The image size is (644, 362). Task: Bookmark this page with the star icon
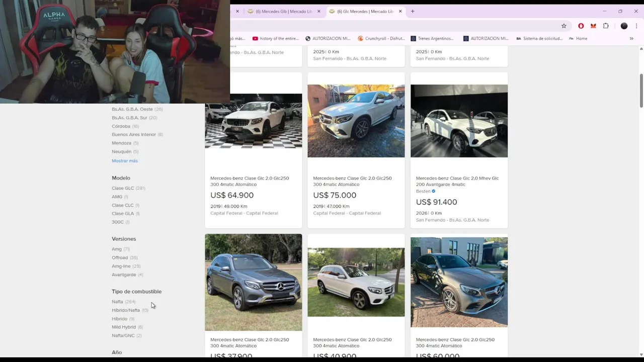point(564,26)
